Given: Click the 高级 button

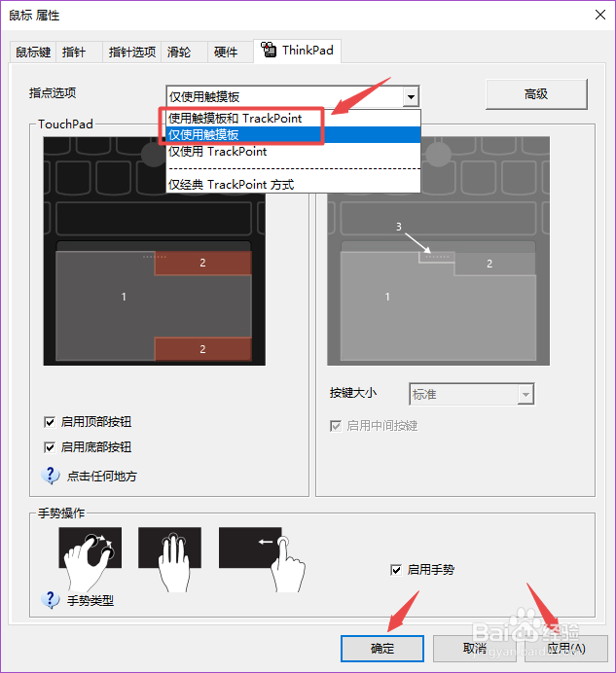Looking at the screenshot, I should coord(536,94).
